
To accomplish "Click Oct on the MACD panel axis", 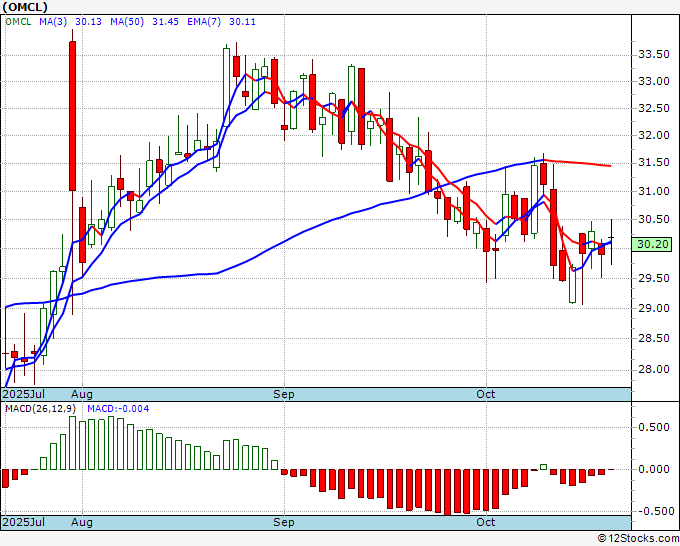I will pos(486,522).
